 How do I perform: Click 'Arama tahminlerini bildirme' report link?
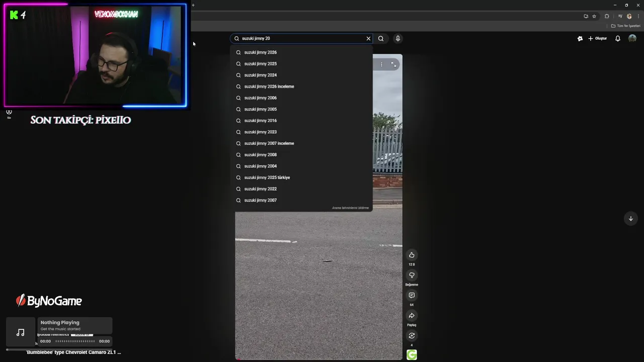[x=350, y=208]
